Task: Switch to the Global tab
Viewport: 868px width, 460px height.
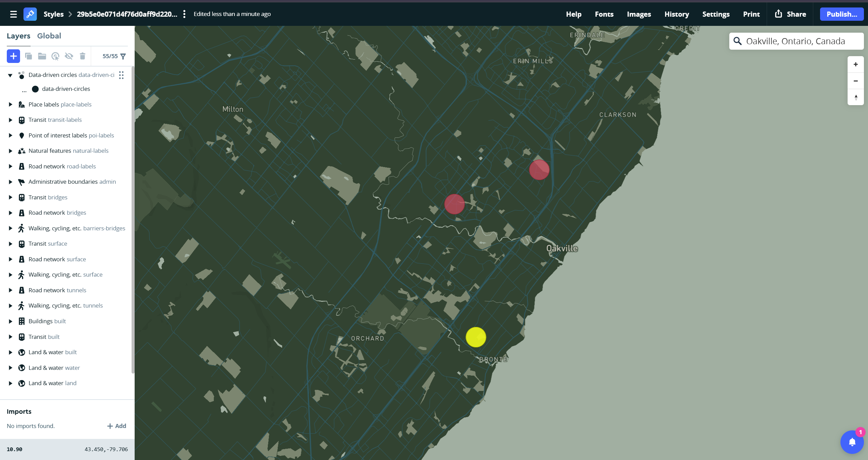Action: [49, 36]
